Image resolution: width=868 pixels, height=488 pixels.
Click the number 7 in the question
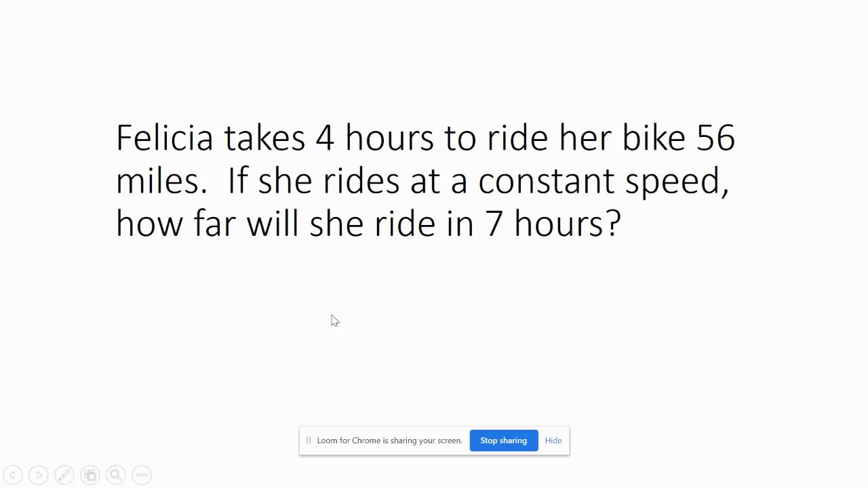pyautogui.click(x=493, y=223)
